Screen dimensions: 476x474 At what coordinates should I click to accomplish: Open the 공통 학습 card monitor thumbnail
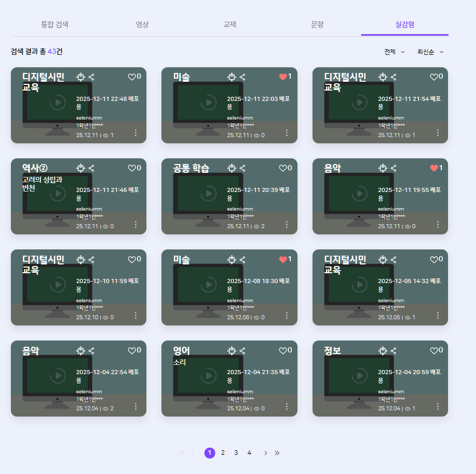click(x=208, y=200)
